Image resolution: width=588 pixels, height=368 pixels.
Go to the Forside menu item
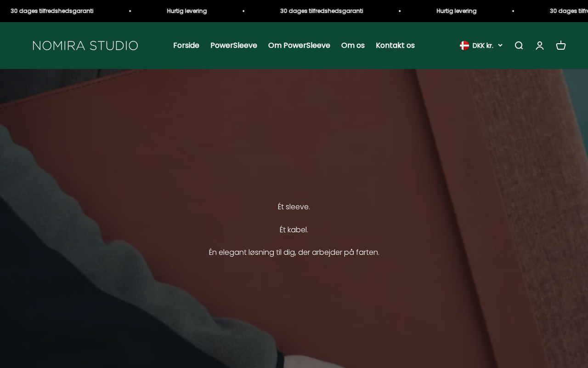[x=186, y=46]
